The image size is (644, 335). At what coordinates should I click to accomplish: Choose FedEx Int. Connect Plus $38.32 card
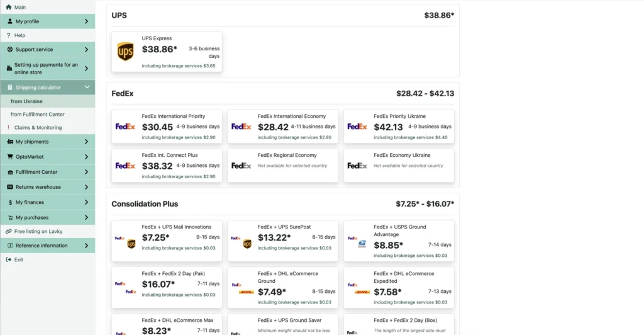tap(167, 166)
